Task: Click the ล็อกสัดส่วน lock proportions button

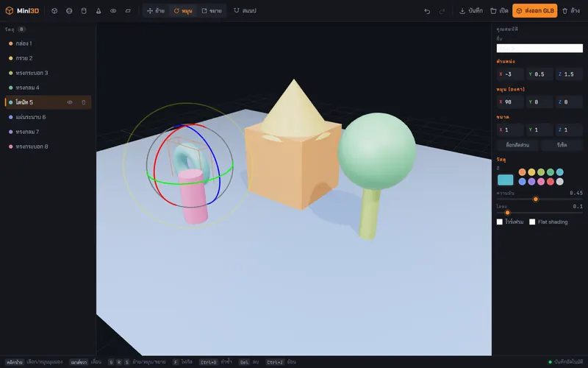Action: 517,145
